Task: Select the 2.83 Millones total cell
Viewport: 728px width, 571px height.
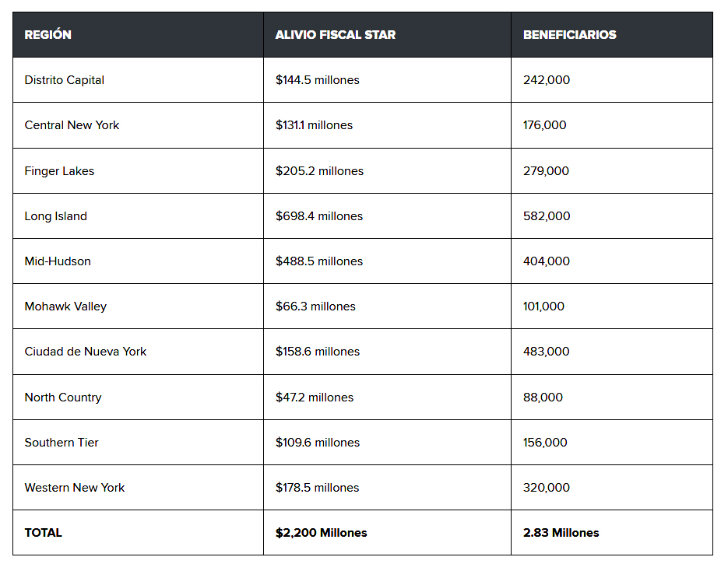Action: click(x=561, y=533)
